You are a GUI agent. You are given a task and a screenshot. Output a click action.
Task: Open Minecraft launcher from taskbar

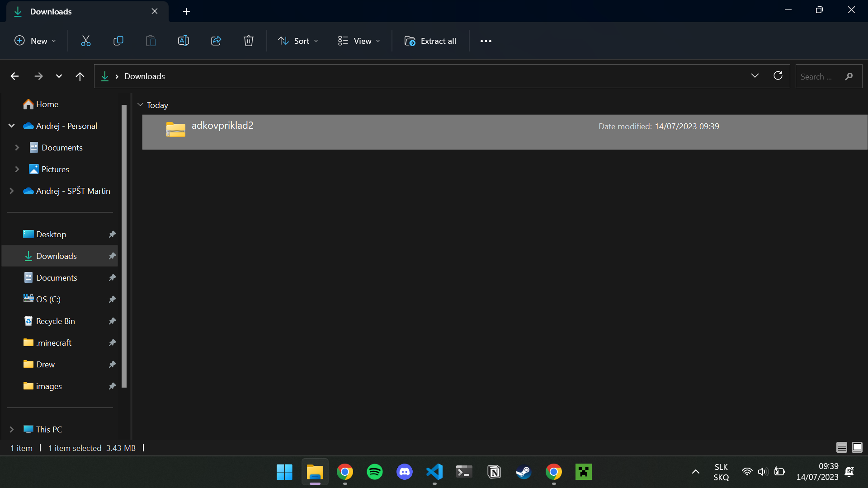[584, 472]
